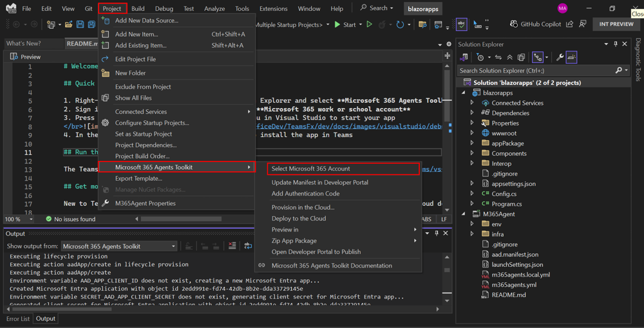
Task: Click the Share arrow icon beside Copilot
Action: (x=569, y=24)
